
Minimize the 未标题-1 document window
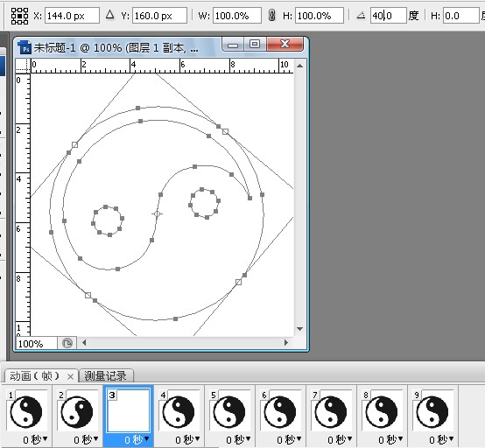point(233,45)
